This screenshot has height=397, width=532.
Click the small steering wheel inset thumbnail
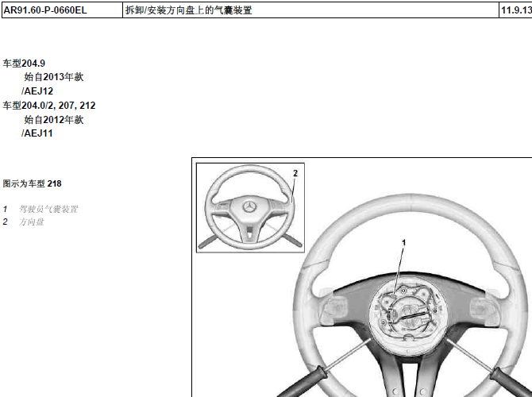pyautogui.click(x=250, y=208)
